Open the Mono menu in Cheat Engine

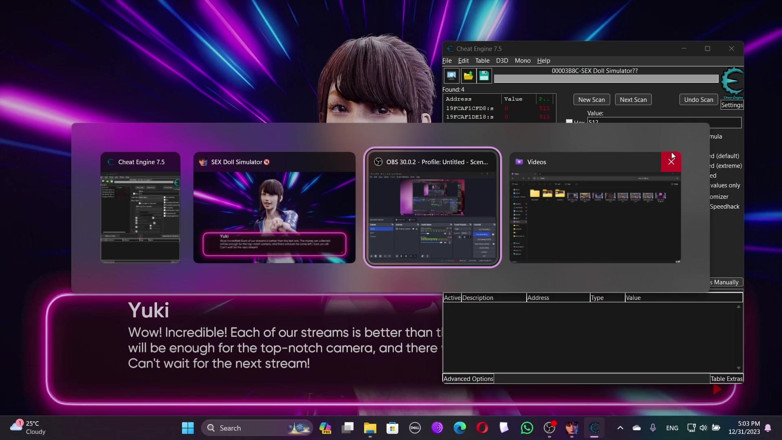[522, 60]
